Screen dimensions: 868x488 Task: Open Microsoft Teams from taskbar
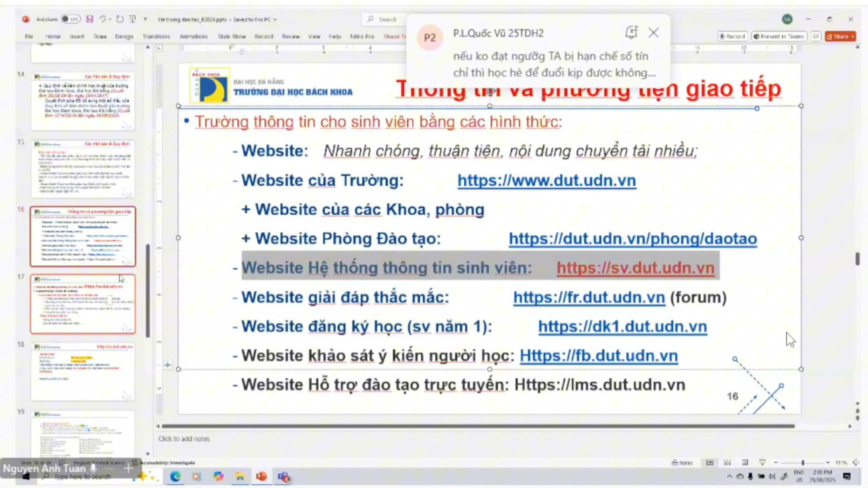(284, 477)
